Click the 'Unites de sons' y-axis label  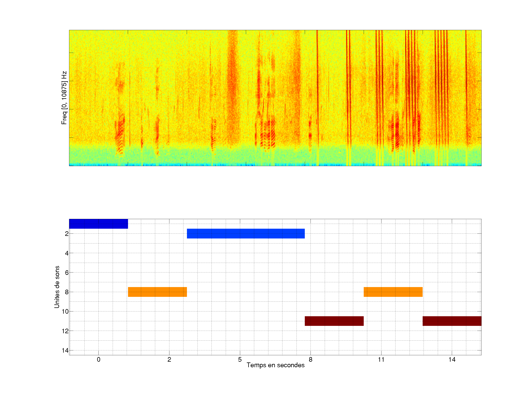click(57, 287)
